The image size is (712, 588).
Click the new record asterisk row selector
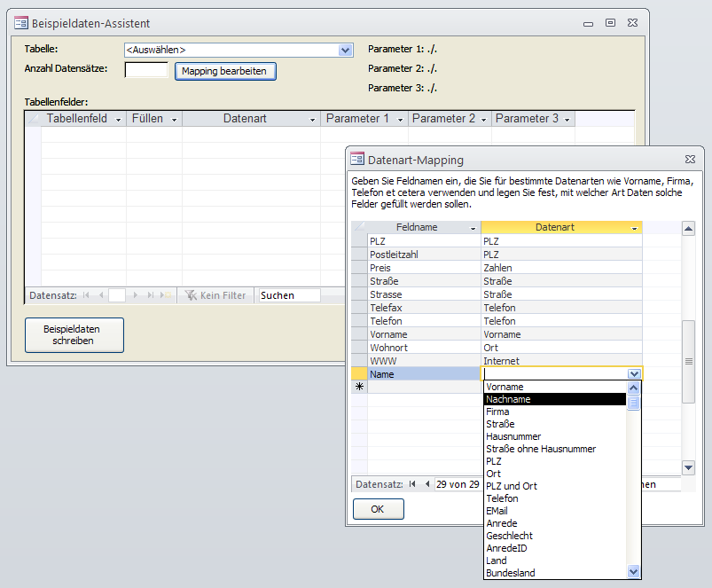pyautogui.click(x=359, y=387)
